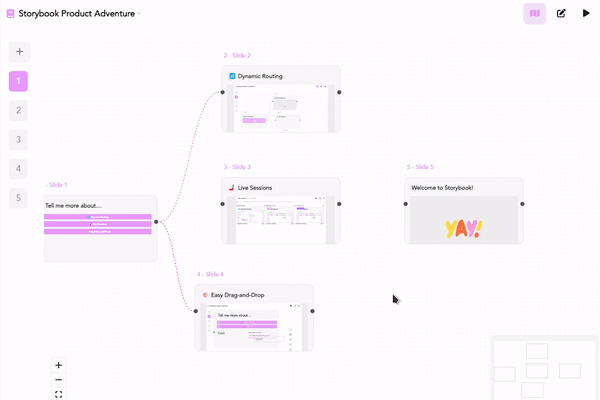Open the Welcome to Storybook slide node

[464, 211]
